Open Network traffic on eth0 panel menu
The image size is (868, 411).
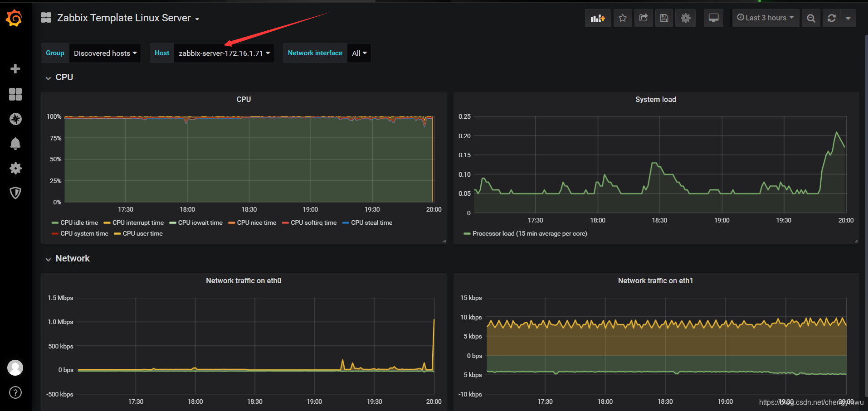[244, 280]
